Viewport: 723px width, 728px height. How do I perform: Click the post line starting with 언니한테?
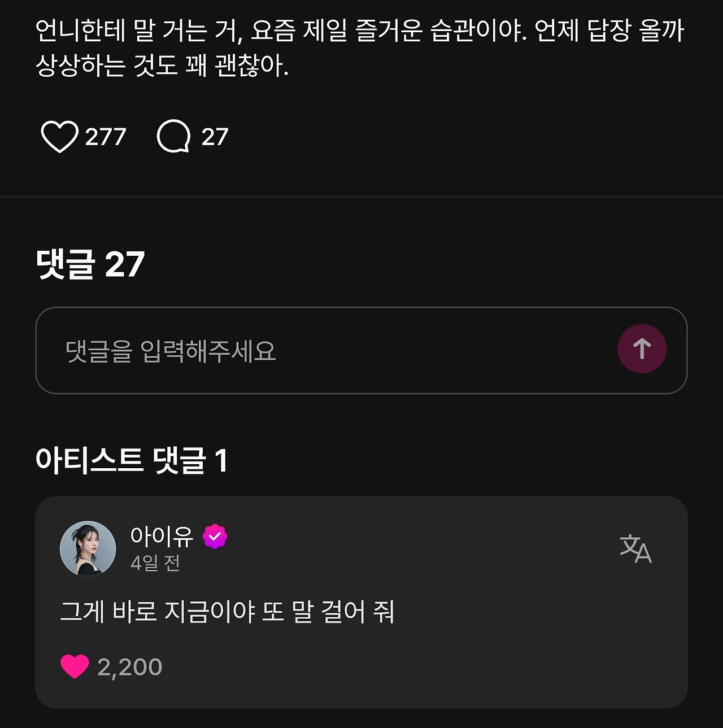pyautogui.click(x=359, y=30)
